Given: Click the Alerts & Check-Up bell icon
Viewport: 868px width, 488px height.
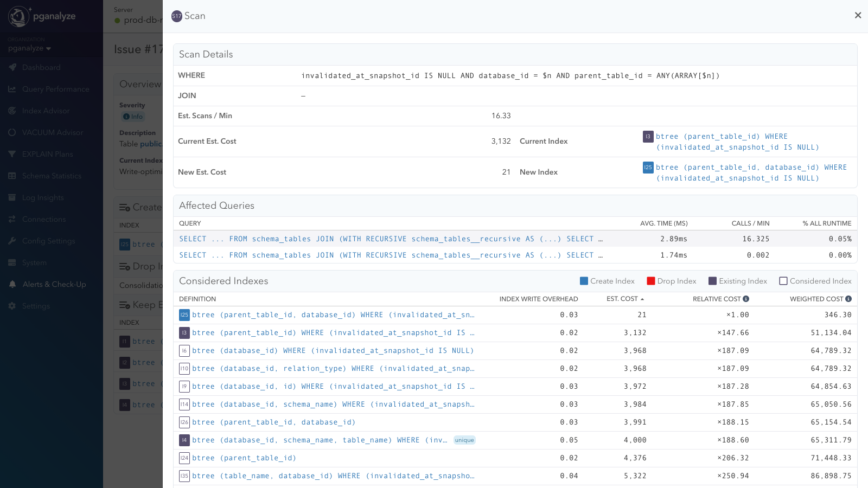Looking at the screenshot, I should click(12, 284).
